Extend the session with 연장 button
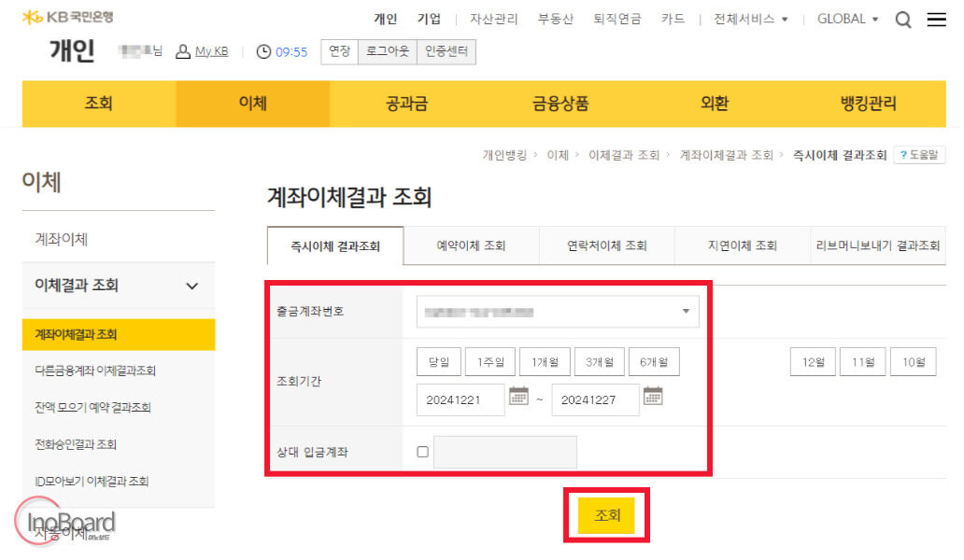 (x=339, y=51)
